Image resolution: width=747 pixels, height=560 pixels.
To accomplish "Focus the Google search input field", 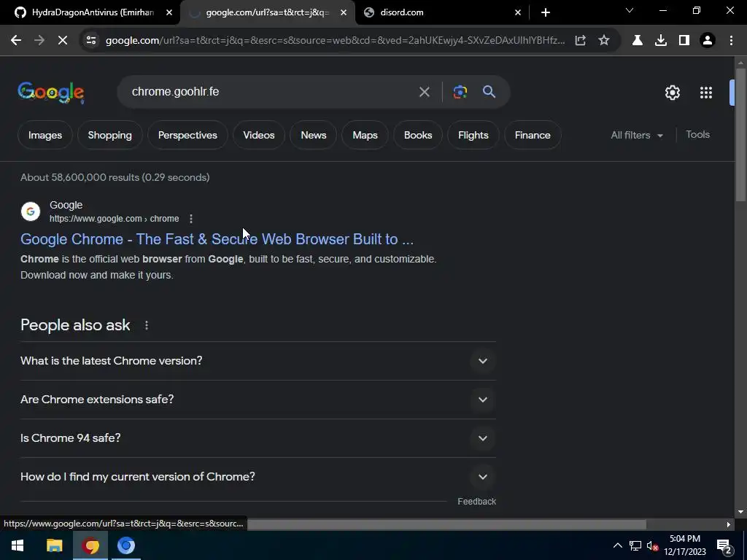I will point(271,92).
